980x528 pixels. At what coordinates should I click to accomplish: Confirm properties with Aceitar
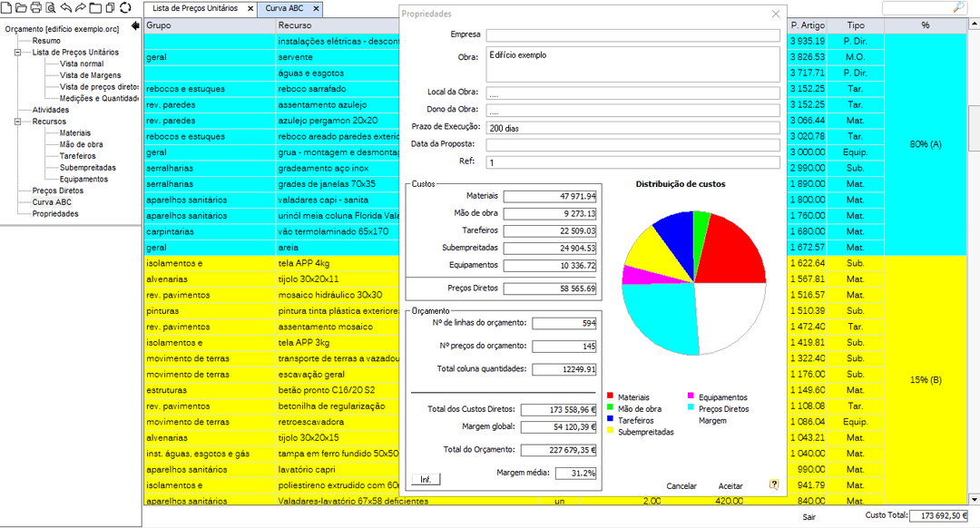click(x=730, y=485)
